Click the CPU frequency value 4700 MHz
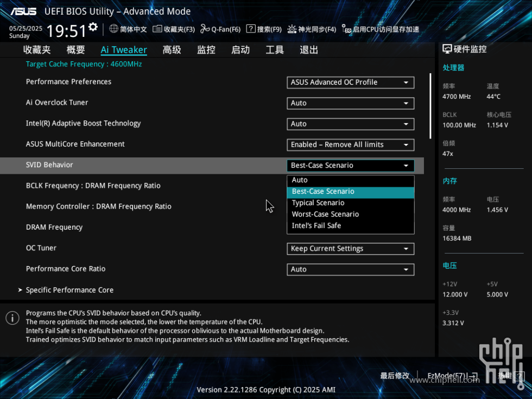 pyautogui.click(x=457, y=97)
